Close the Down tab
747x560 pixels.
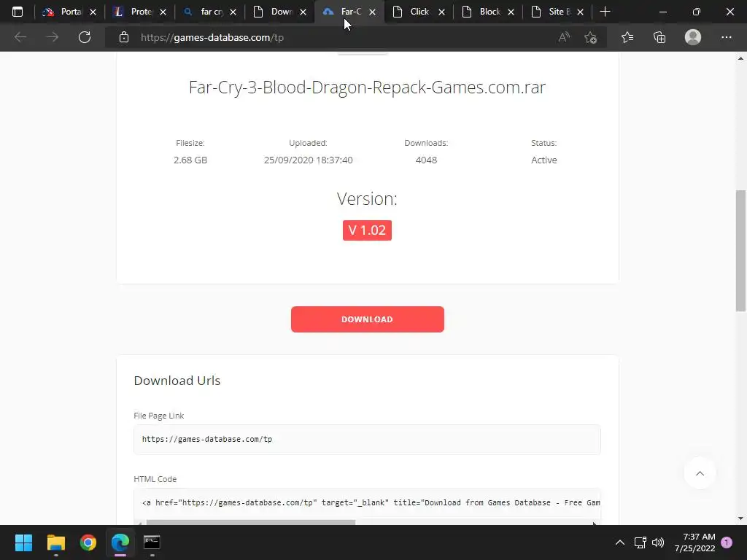pos(303,12)
